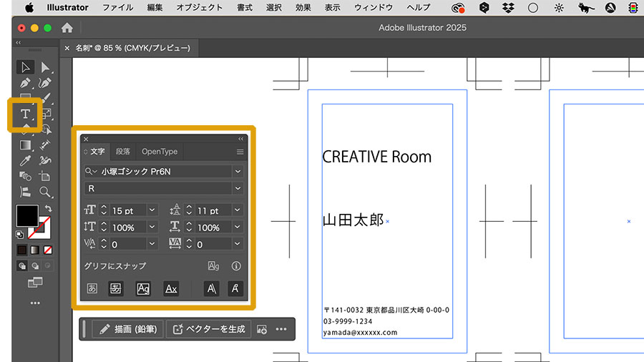Select the Selection tool (black arrow)

click(25, 67)
